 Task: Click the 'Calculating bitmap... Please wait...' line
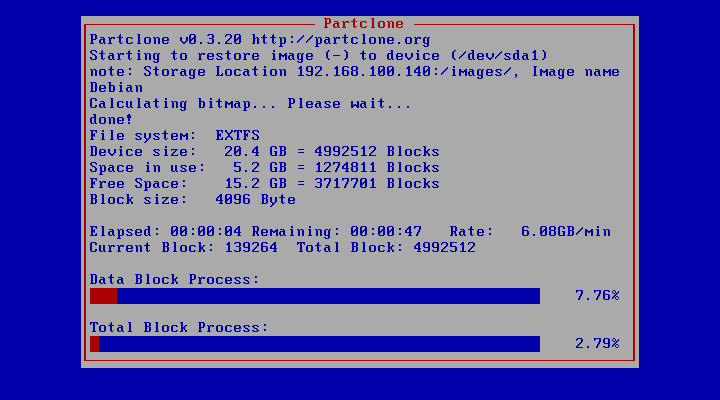coord(250,104)
